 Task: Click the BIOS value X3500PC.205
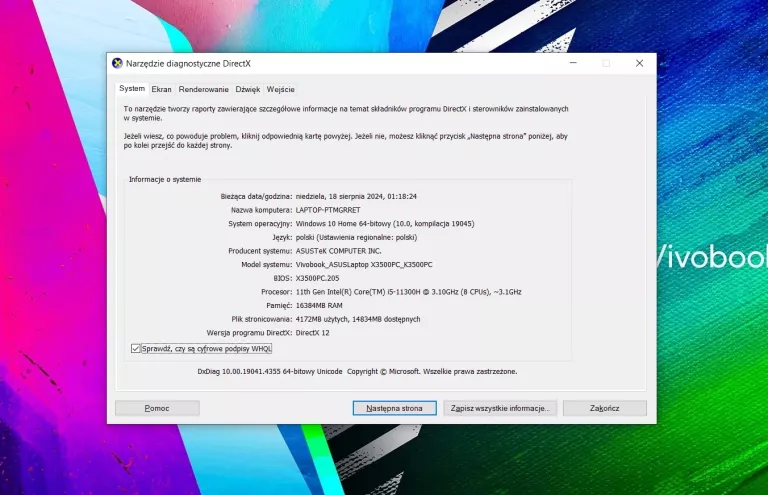pyautogui.click(x=317, y=279)
